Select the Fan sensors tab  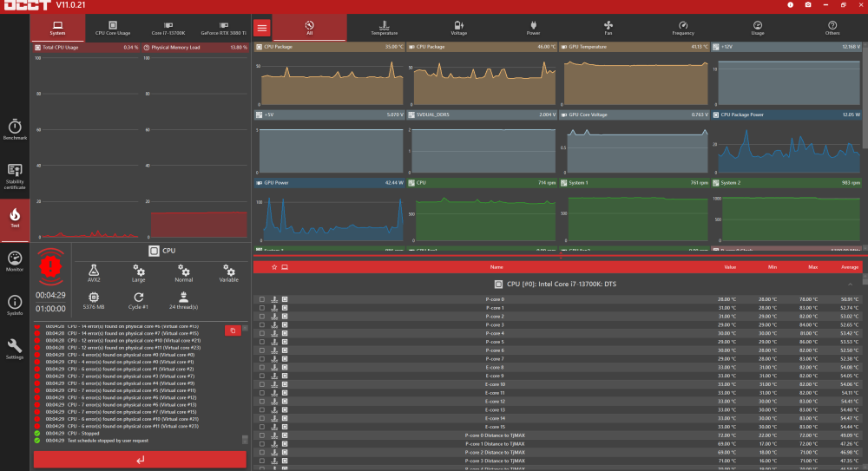(608, 28)
